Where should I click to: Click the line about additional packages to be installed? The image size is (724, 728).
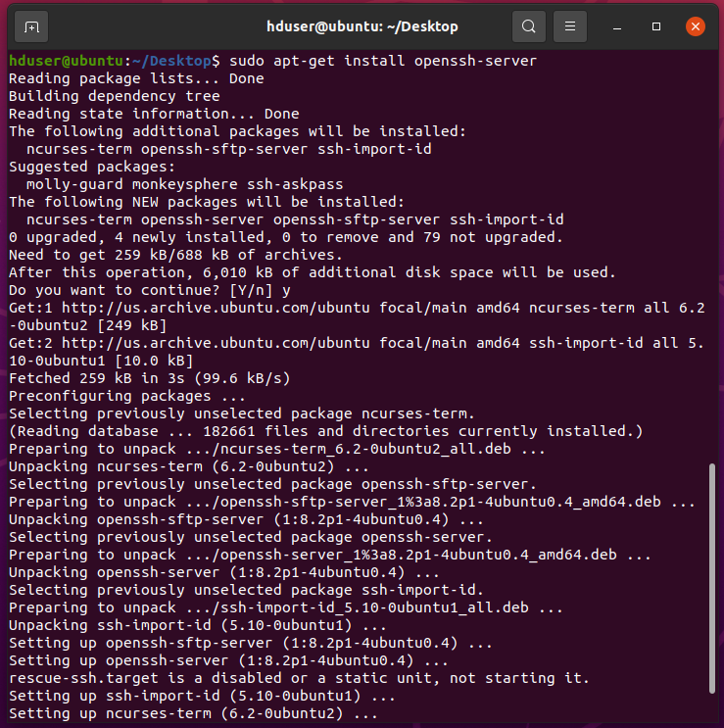[237, 131]
